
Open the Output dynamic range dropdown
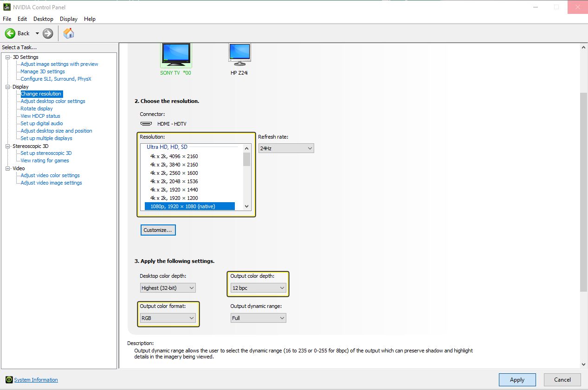coord(258,318)
